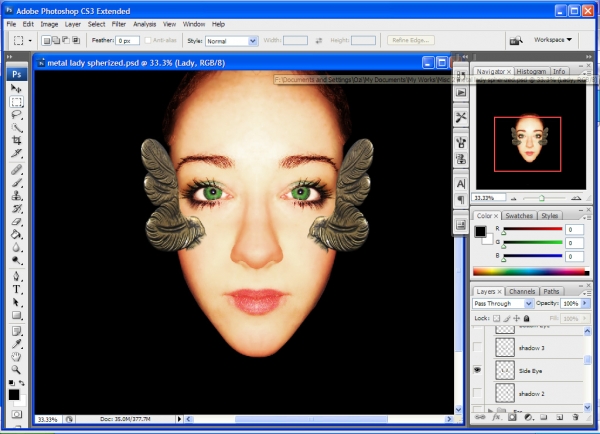Open the Workspace dropdown
600x434 pixels.
(x=553, y=39)
